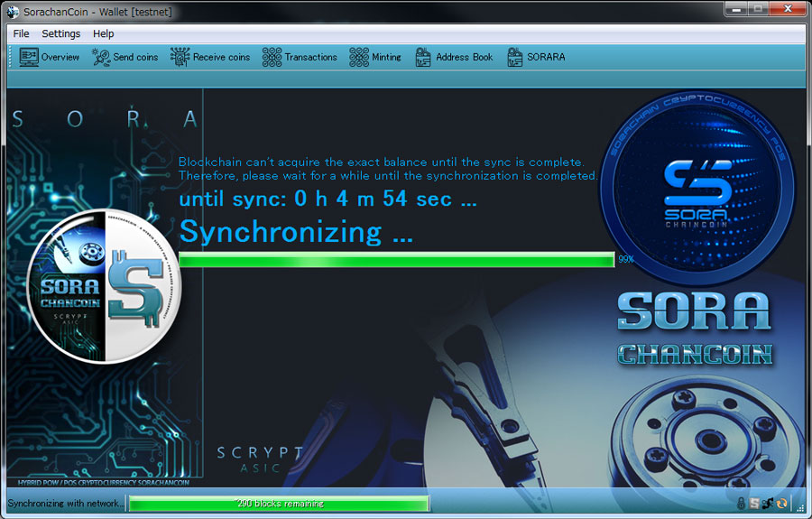Image resolution: width=812 pixels, height=519 pixels.
Task: Click the wallet lock status icon
Action: tap(741, 503)
